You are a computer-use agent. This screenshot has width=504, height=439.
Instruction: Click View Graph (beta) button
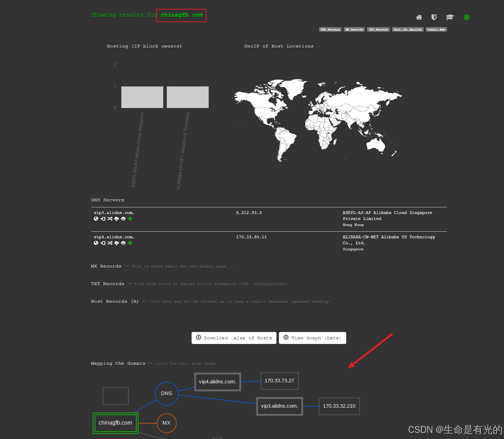(x=312, y=338)
